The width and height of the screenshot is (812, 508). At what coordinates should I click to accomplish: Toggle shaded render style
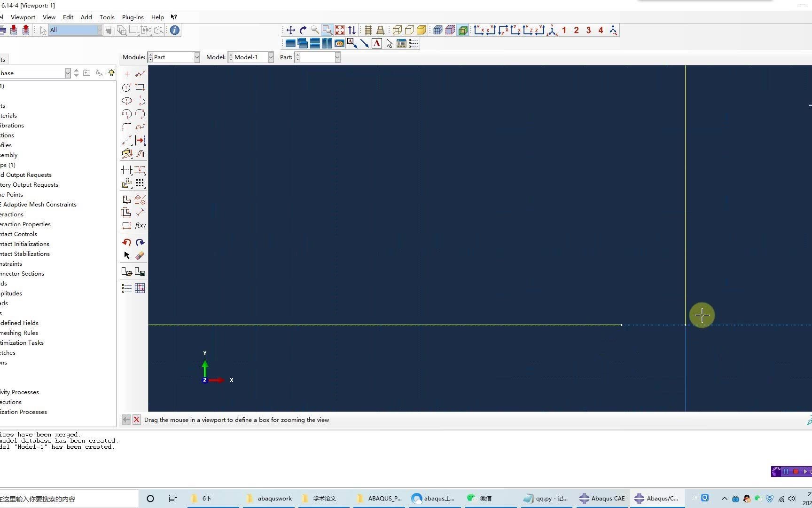pyautogui.click(x=421, y=30)
